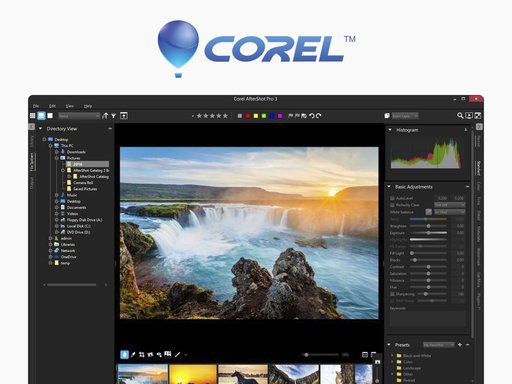The height and width of the screenshot is (384, 512).
Task: Collapse the Basic Adjustments section
Action: tap(389, 187)
